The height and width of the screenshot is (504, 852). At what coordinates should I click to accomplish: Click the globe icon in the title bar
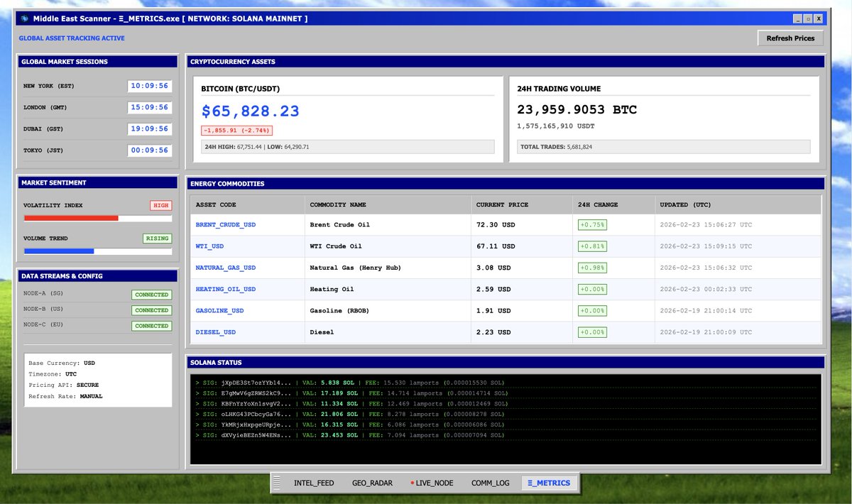coord(23,18)
